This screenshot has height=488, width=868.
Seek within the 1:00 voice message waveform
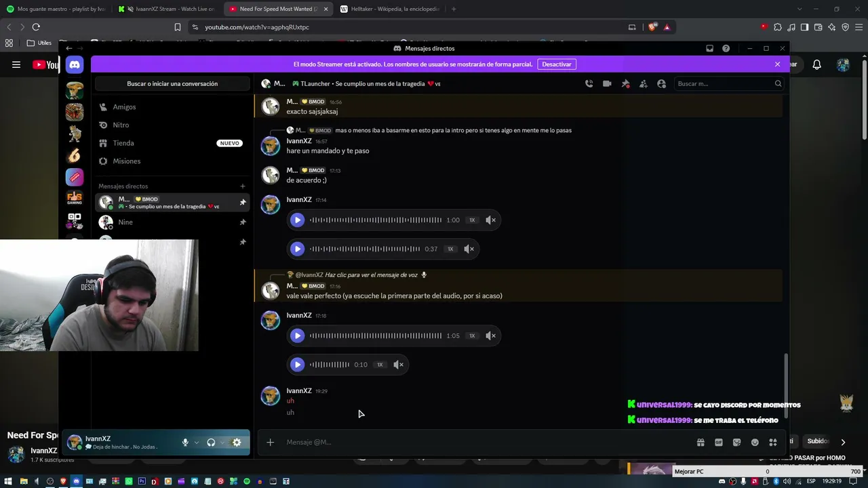pyautogui.click(x=376, y=220)
